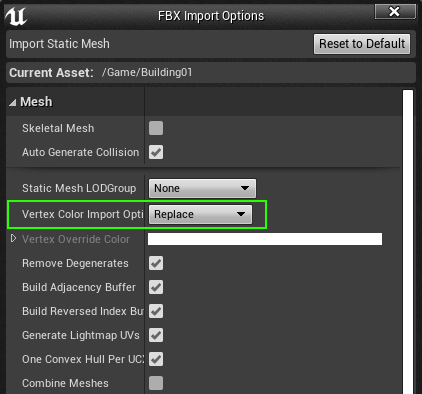Open Vertex Color Import Option dropdown

click(200, 214)
